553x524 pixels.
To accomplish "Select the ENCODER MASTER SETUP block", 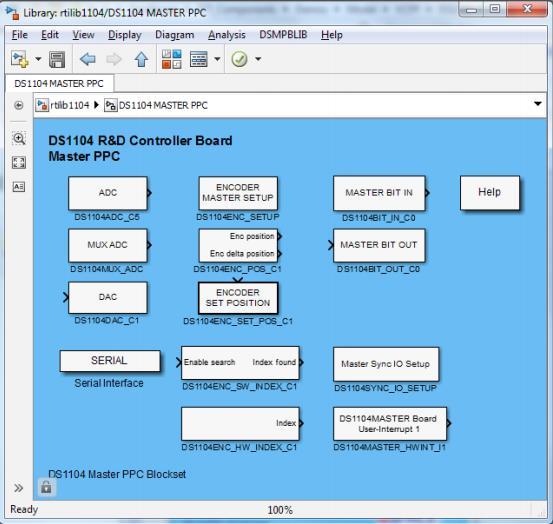I will (238, 193).
